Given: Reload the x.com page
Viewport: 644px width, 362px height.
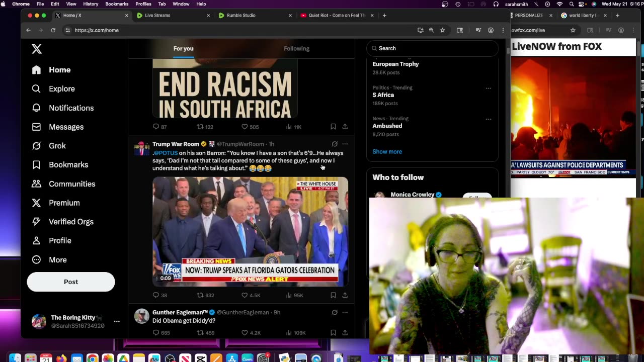Looking at the screenshot, I should click(53, 30).
